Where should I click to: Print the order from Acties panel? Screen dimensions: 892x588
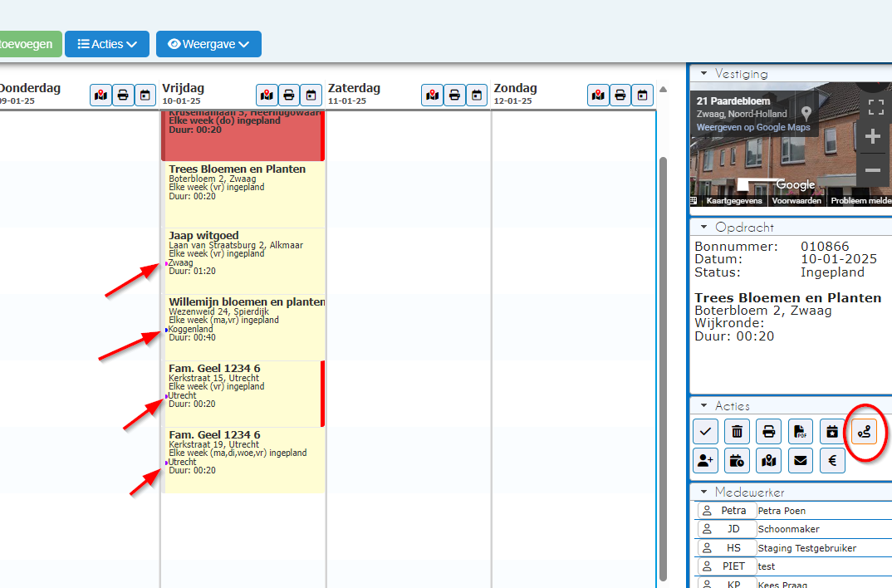pos(768,432)
